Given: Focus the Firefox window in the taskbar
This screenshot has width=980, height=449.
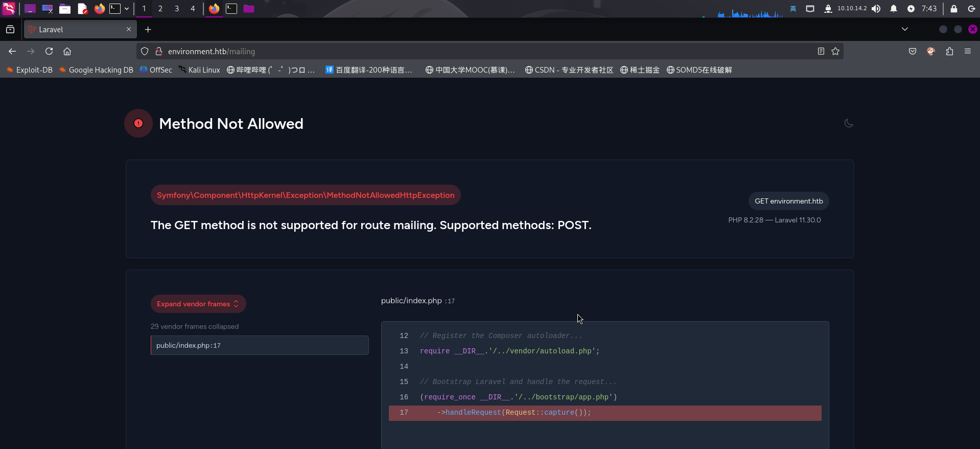Looking at the screenshot, I should pyautogui.click(x=214, y=9).
